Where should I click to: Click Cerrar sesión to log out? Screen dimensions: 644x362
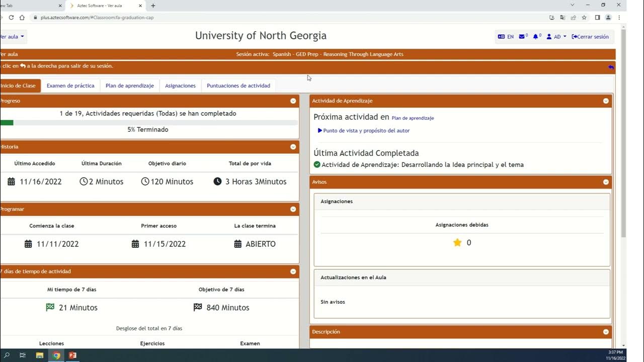(x=590, y=37)
